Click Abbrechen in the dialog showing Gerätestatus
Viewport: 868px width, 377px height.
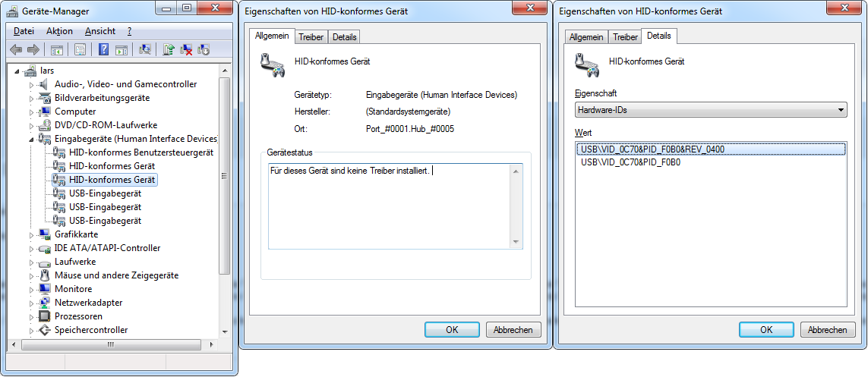pos(513,330)
